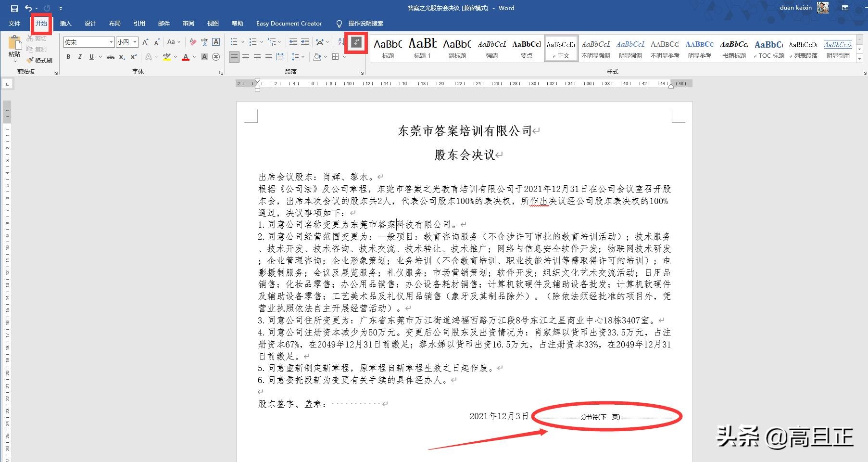
Task: Enable center paragraph alignment
Action: [x=246, y=57]
